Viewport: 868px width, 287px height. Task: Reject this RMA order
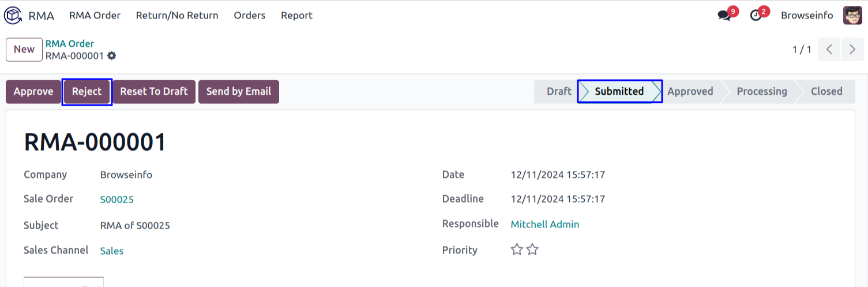[x=87, y=92]
